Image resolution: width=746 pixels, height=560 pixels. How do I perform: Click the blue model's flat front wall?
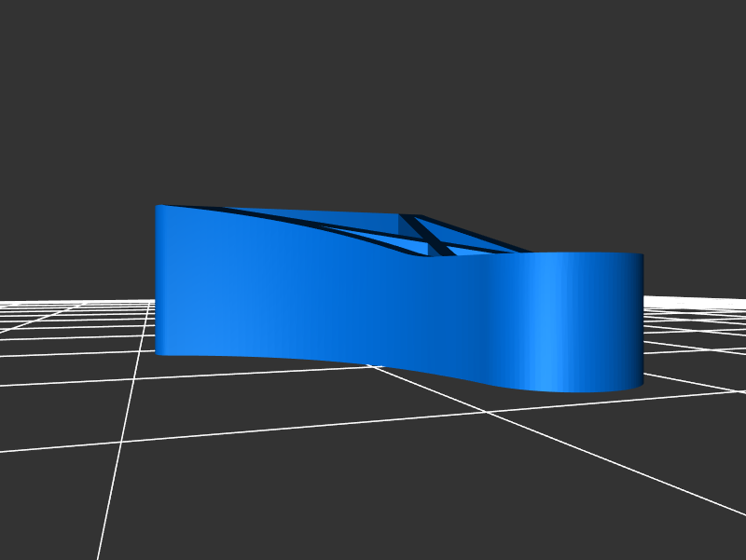tap(280, 289)
